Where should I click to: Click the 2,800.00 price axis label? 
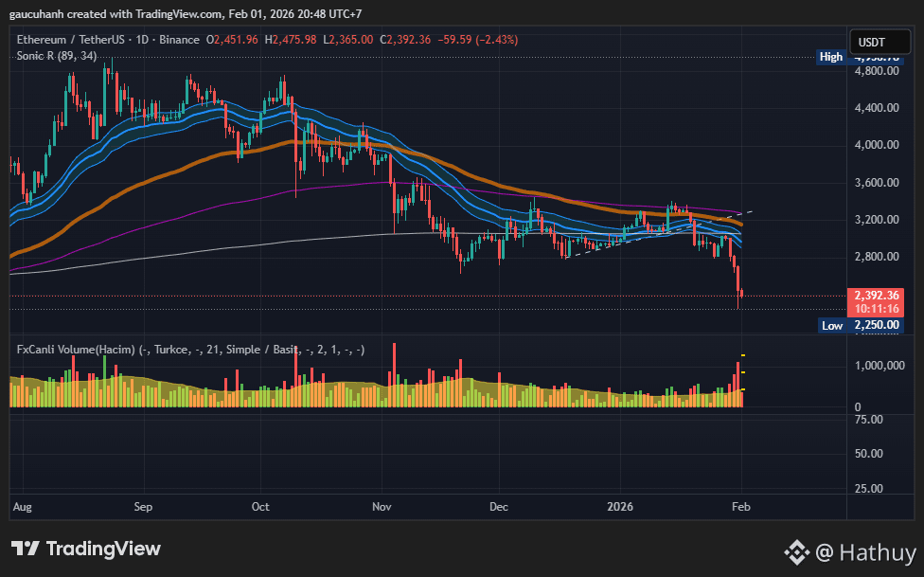[x=877, y=257]
